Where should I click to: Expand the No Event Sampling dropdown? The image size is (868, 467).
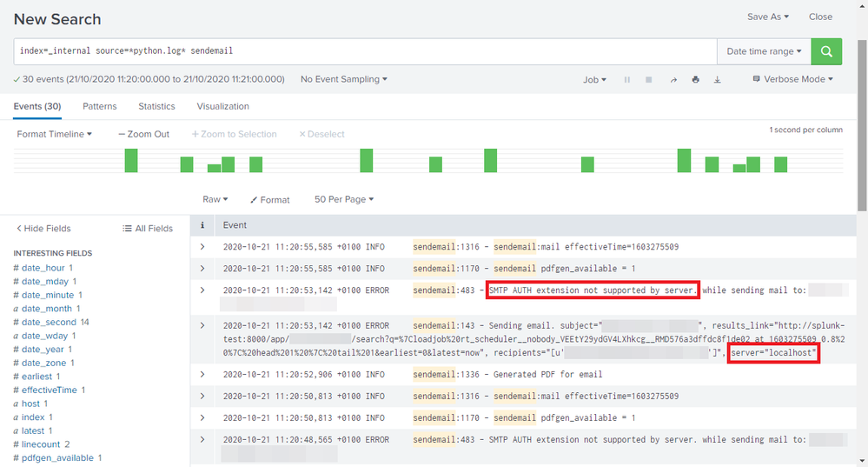[344, 79]
